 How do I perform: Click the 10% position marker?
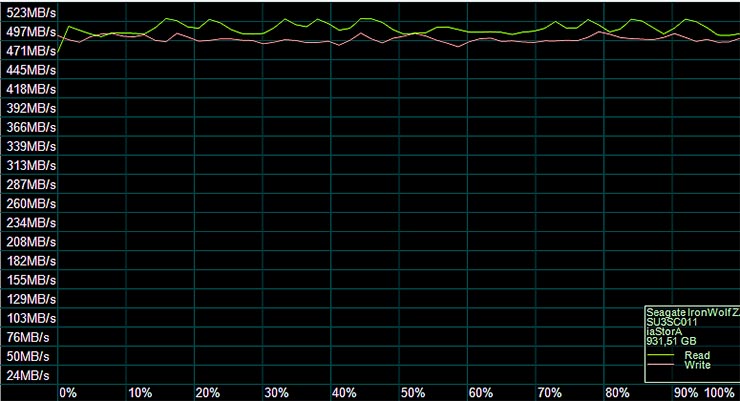click(x=140, y=391)
